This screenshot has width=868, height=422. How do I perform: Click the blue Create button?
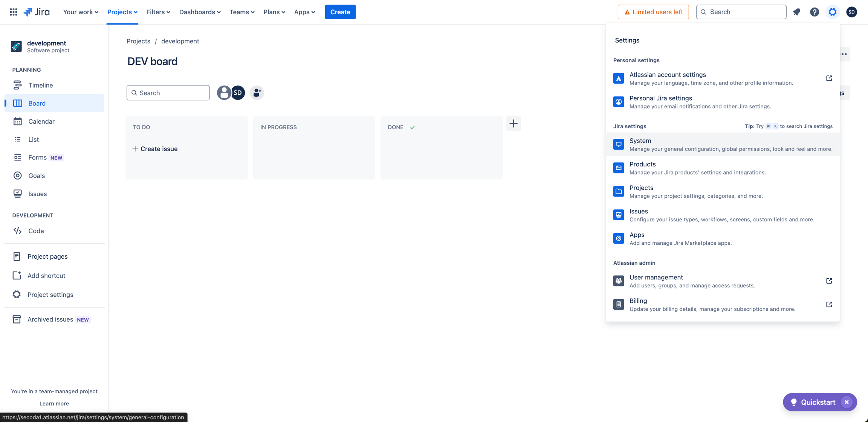[340, 12]
